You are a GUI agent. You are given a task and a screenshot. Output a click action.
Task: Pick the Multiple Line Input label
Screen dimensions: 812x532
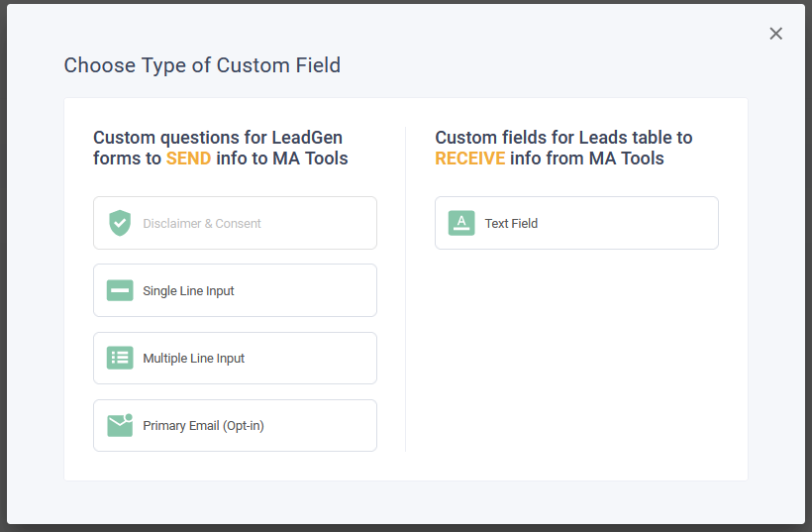point(193,359)
